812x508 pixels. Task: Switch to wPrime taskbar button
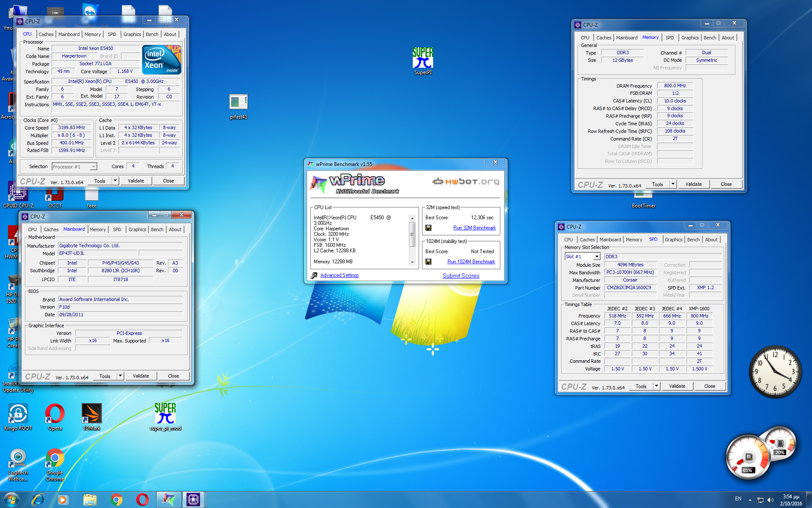pos(168,500)
